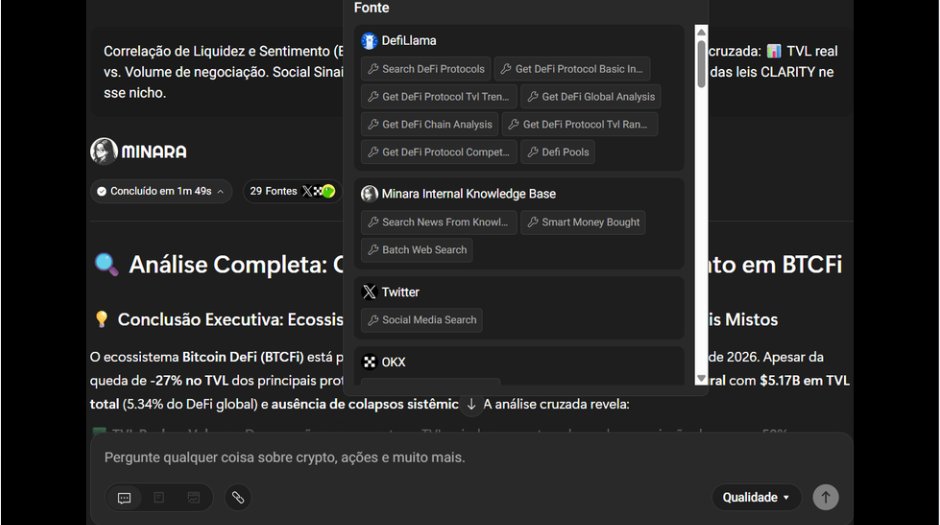
Task: Click the send arrow button
Action: click(825, 497)
